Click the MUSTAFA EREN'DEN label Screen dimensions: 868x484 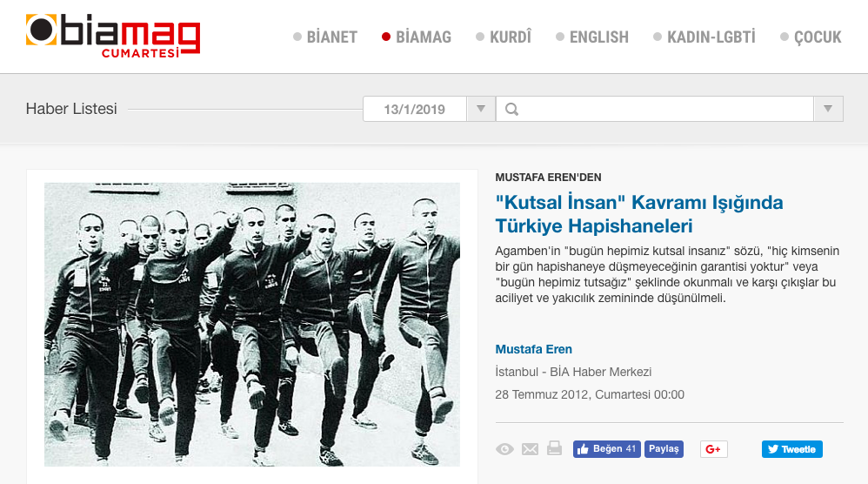(548, 178)
